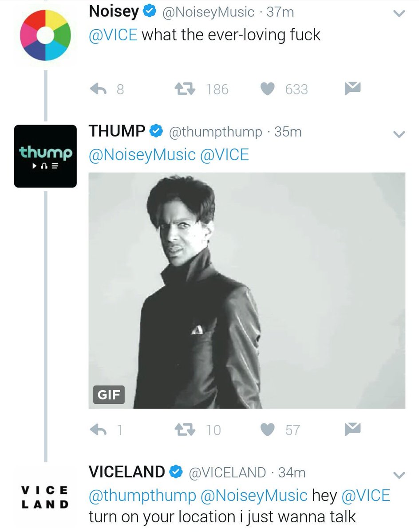Image resolution: width=419 pixels, height=532 pixels.
Task: Follow the @NoiseyMusic mention in THUMP's tweet
Action: pos(142,155)
